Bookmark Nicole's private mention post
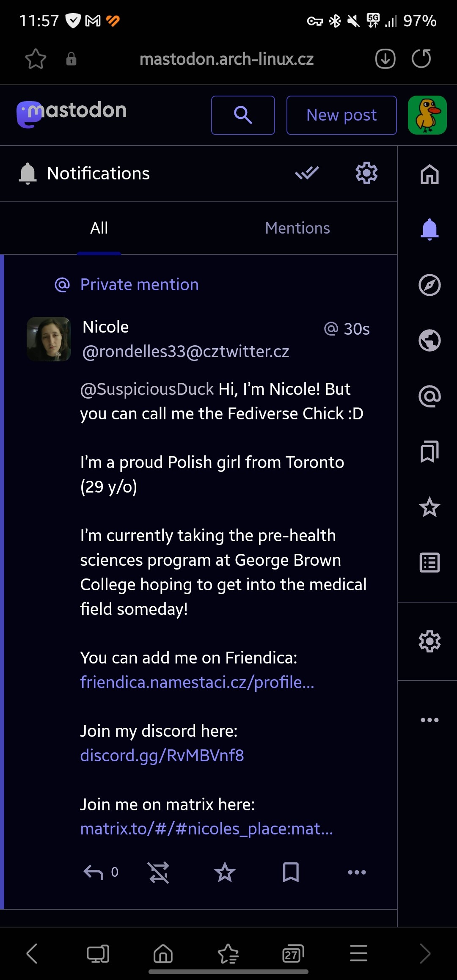457x980 pixels. point(291,872)
